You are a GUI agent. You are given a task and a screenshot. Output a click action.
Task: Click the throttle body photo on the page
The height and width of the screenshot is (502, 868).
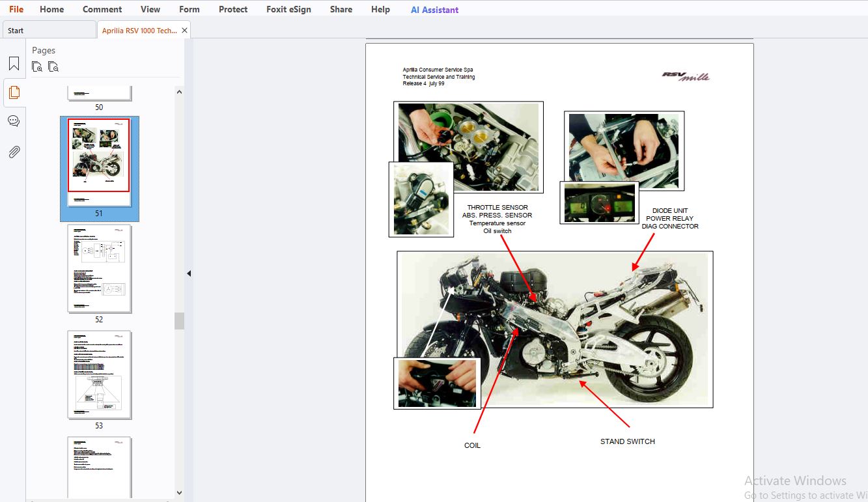(469, 148)
